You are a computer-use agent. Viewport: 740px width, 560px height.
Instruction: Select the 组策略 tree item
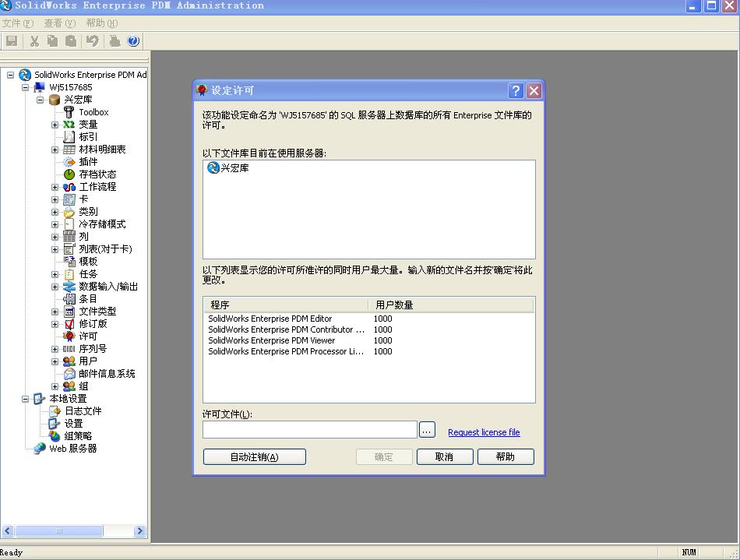[x=79, y=436]
